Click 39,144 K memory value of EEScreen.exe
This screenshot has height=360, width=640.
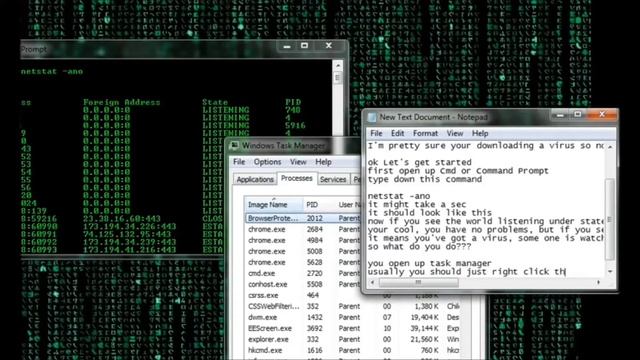click(424, 329)
